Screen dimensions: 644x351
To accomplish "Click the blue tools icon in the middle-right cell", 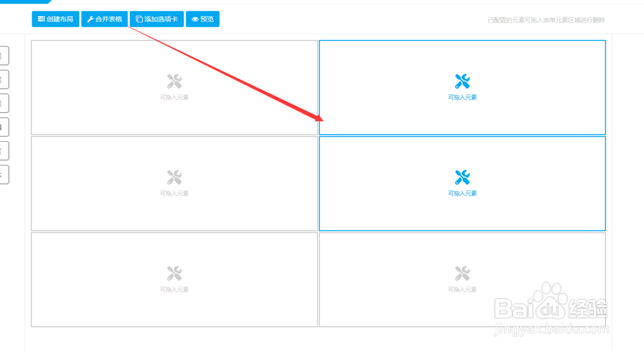I will 462,177.
